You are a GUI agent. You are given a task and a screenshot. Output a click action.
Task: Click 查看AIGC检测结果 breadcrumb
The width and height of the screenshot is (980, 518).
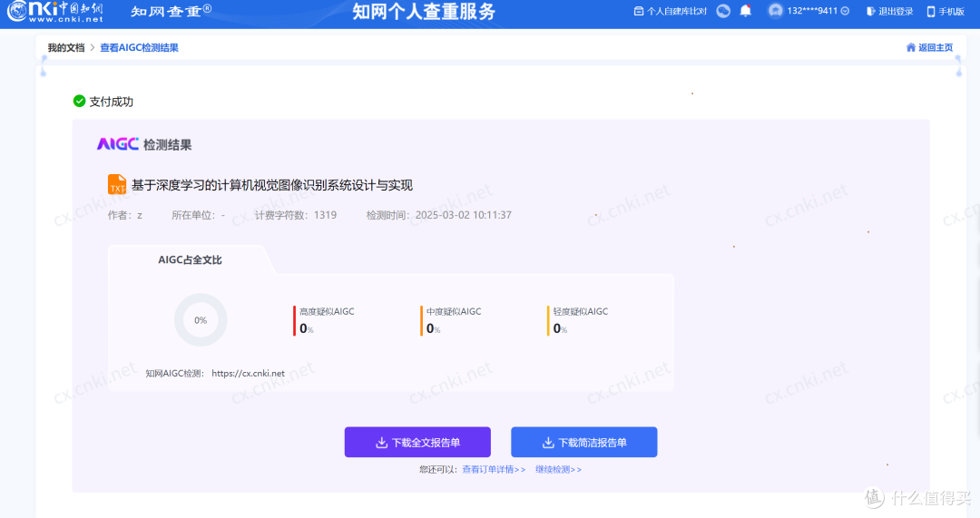(x=140, y=47)
